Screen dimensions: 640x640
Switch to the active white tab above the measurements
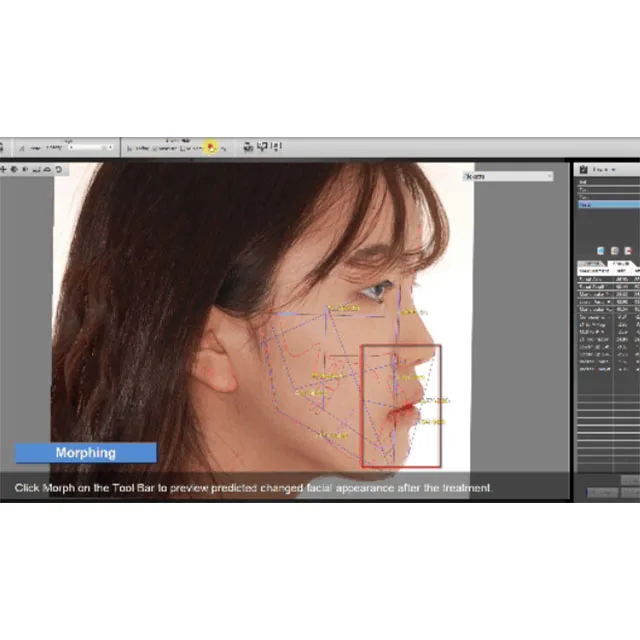[621, 263]
